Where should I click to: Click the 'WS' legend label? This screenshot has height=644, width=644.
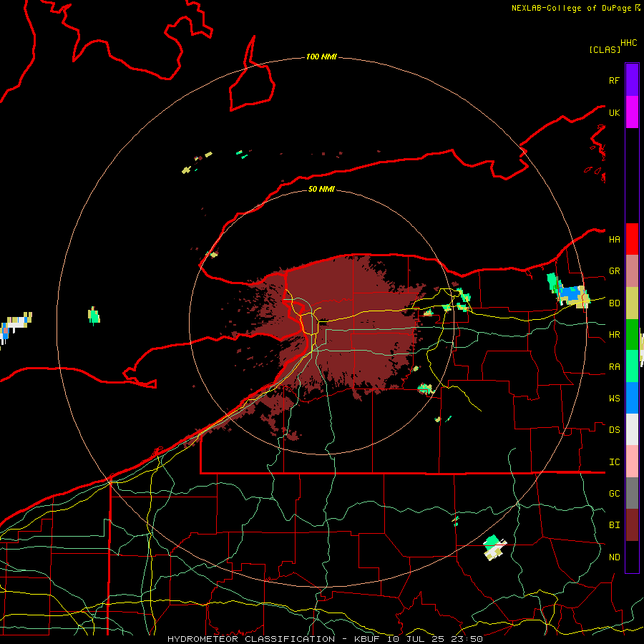(x=614, y=399)
